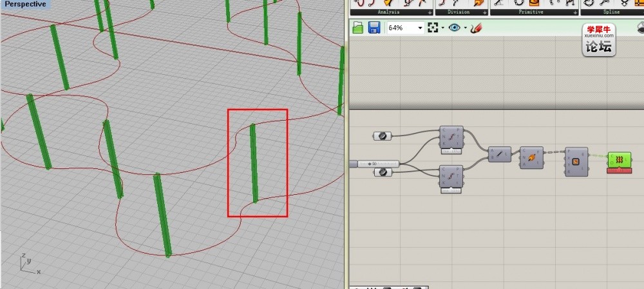This screenshot has width=644, height=289.
Task: Select the Line component with A and B inputs
Action: tap(500, 154)
